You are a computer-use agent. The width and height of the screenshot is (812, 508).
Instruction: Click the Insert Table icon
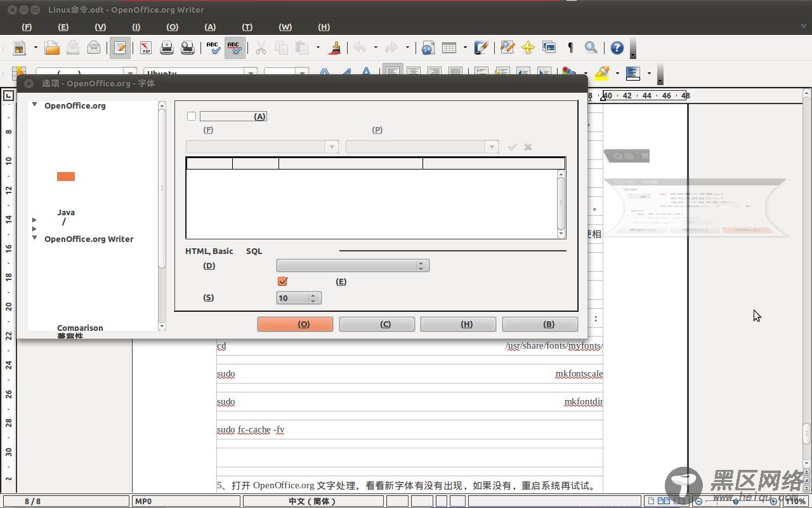tap(449, 48)
